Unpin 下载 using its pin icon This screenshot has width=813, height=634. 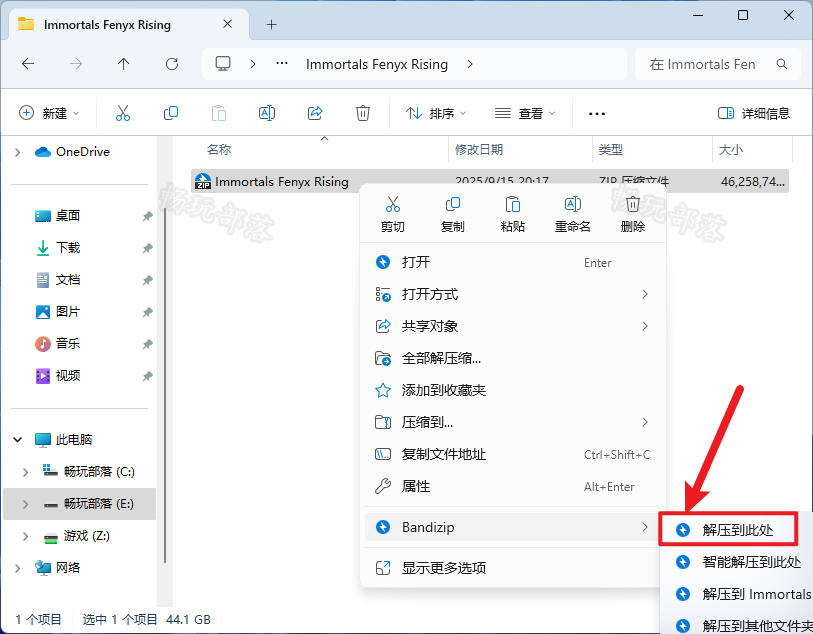148,248
